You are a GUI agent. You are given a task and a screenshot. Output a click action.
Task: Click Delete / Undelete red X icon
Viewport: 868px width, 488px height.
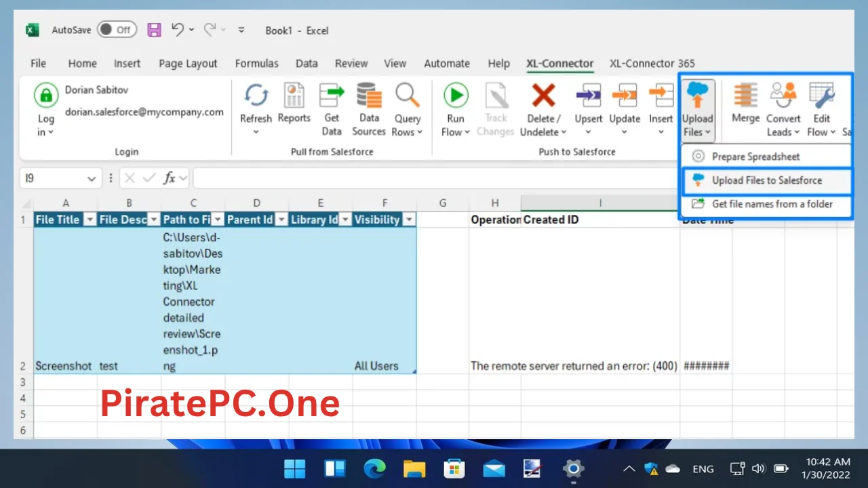pyautogui.click(x=543, y=96)
